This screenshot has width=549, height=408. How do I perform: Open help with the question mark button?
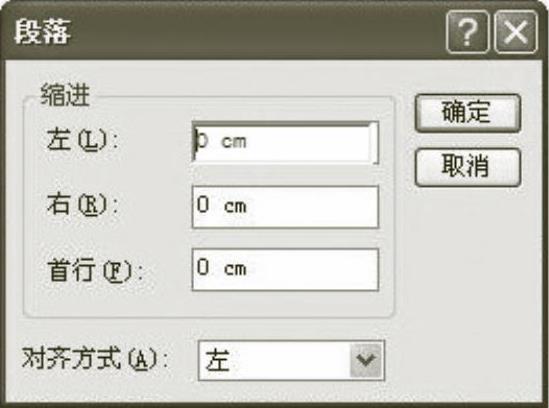(x=467, y=32)
